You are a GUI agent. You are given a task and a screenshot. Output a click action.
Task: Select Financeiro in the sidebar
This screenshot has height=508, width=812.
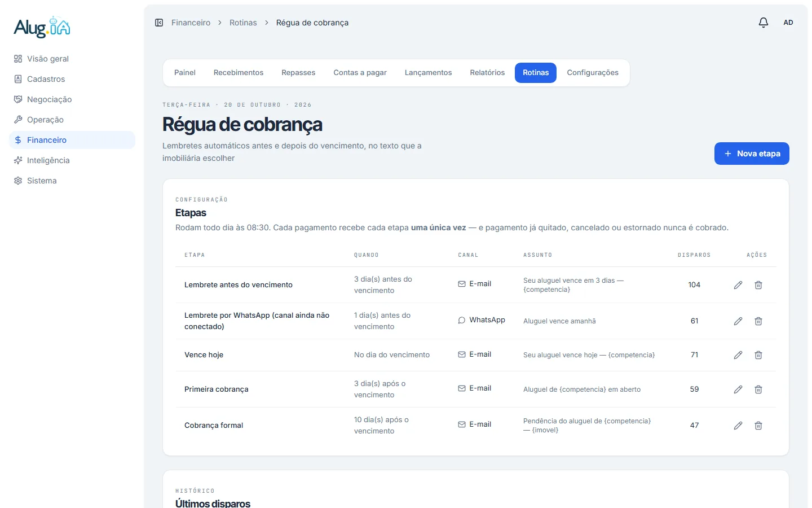pyautogui.click(x=72, y=140)
